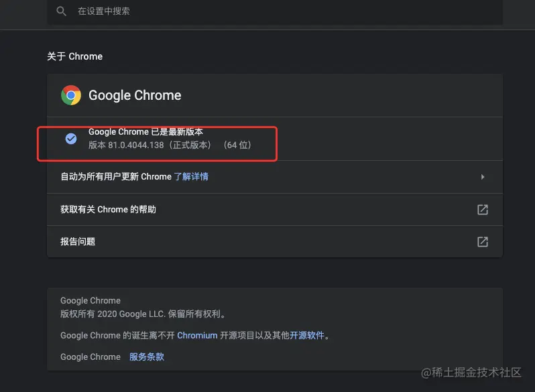Open the 了解详情 link
Viewport: 535px width, 392px height.
point(191,177)
